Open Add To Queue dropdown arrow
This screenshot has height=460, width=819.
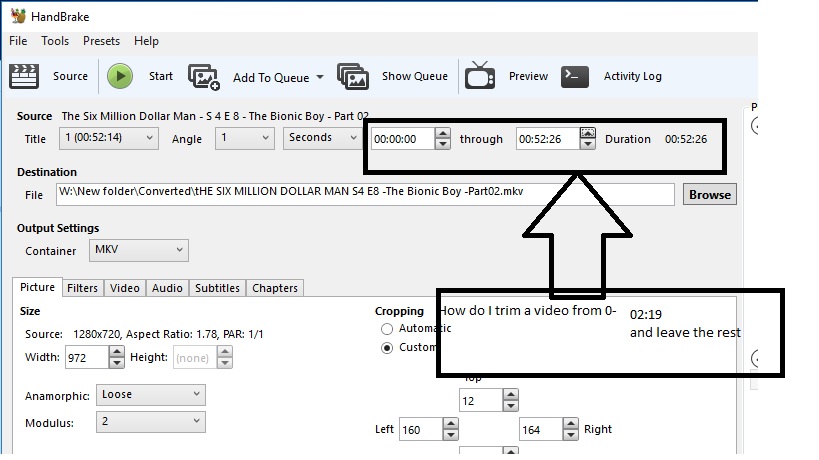[x=320, y=77]
